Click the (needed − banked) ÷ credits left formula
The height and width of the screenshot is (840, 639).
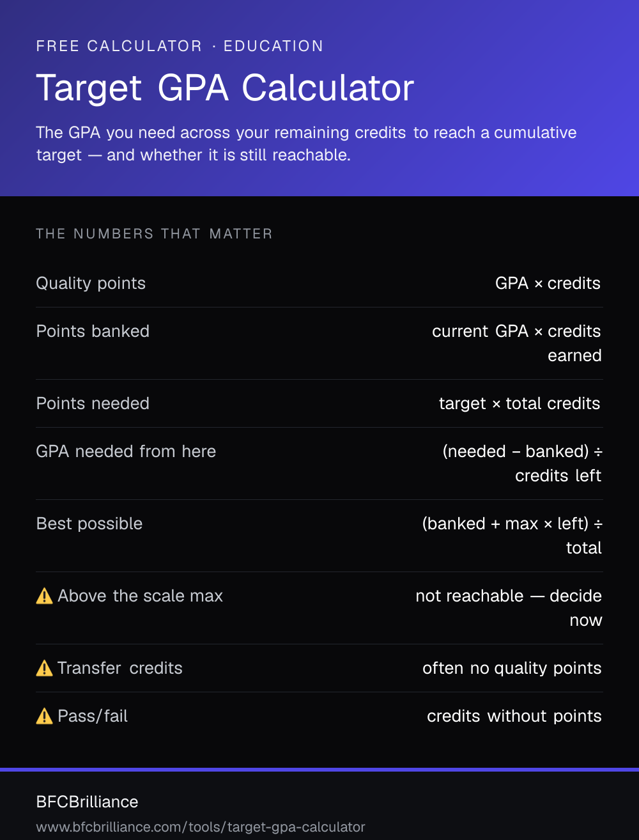click(523, 463)
